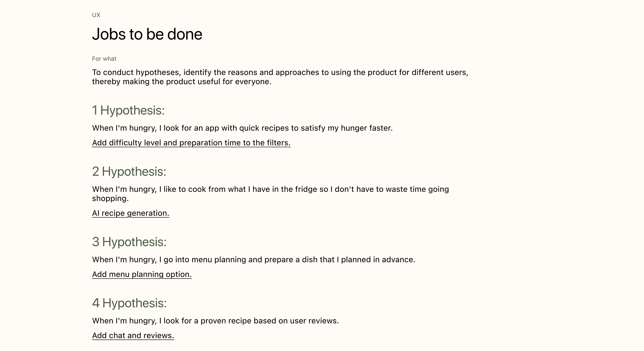Click the word "shopping." under 2 Hypothesis
The width and height of the screenshot is (644, 351).
click(110, 199)
